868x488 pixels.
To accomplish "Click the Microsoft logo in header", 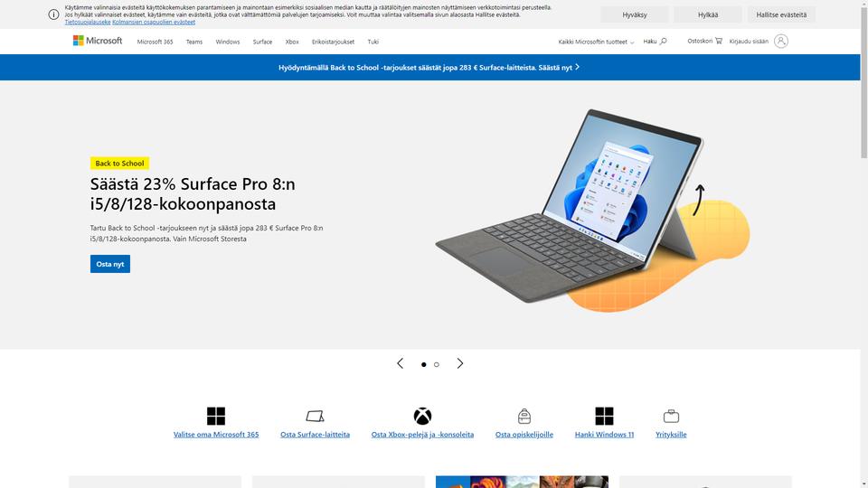I will [98, 41].
